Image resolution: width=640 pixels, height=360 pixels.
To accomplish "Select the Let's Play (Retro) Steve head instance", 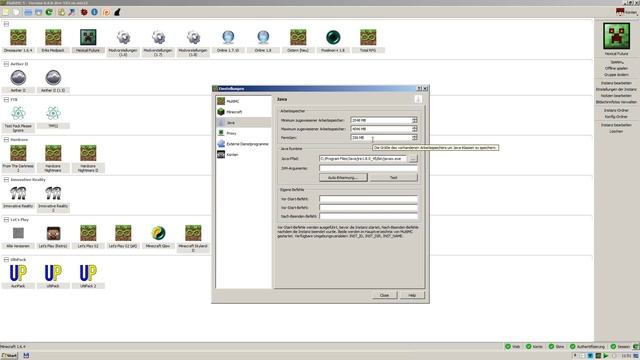I will 53,233.
